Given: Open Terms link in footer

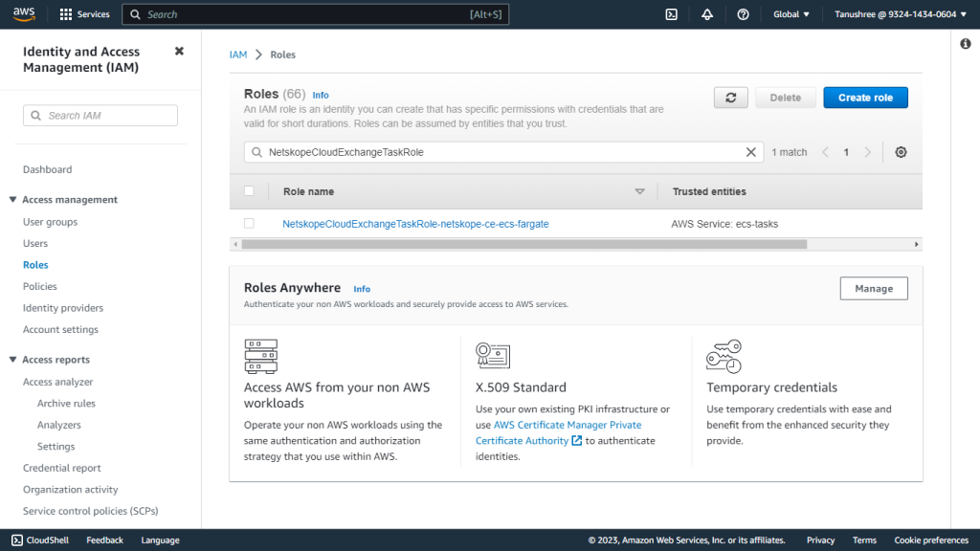Looking at the screenshot, I should tap(864, 540).
